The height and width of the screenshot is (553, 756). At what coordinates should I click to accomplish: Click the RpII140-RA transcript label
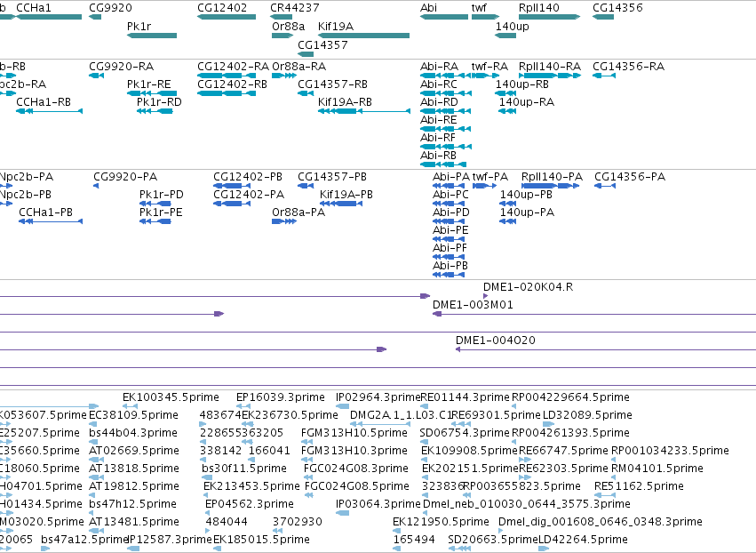coord(550,66)
